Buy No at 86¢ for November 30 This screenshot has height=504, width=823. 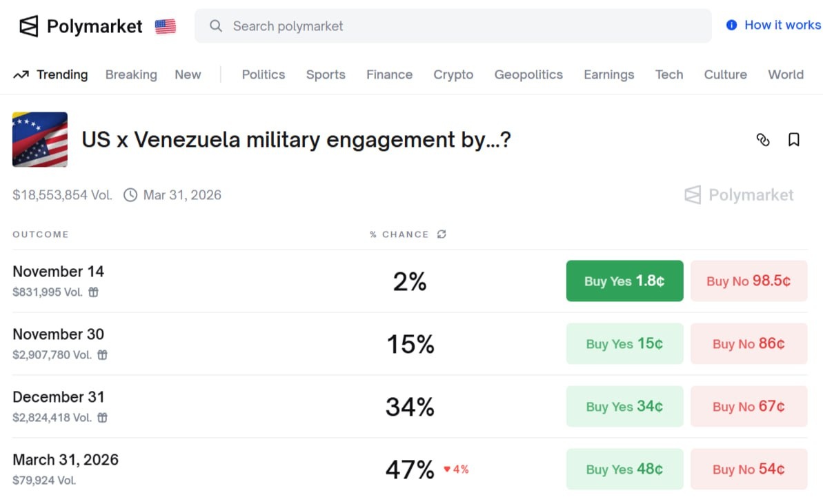(748, 343)
